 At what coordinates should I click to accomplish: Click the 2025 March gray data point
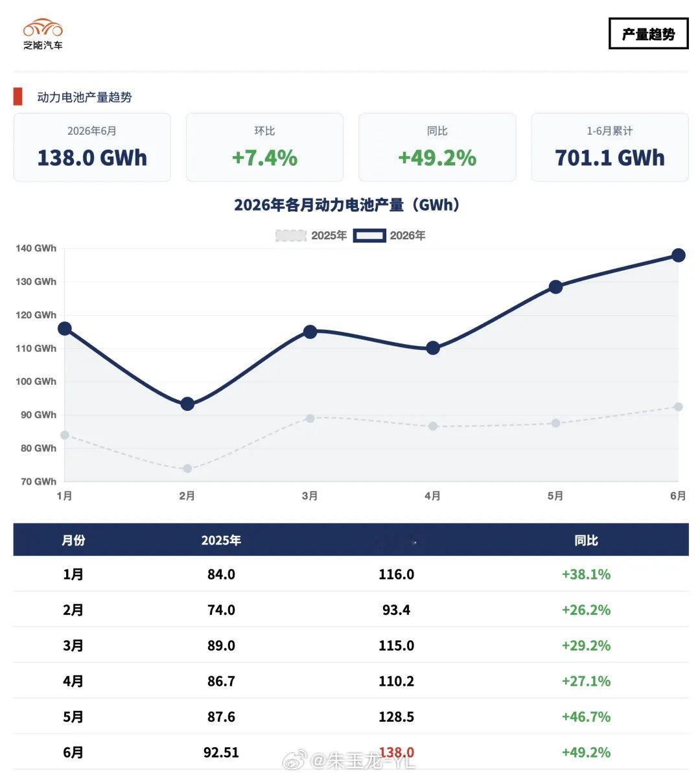click(310, 418)
